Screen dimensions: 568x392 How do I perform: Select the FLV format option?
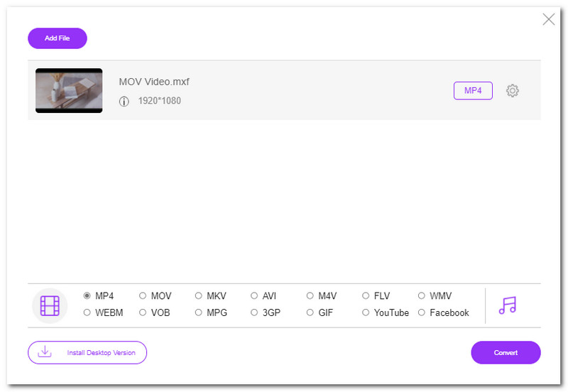(366, 296)
